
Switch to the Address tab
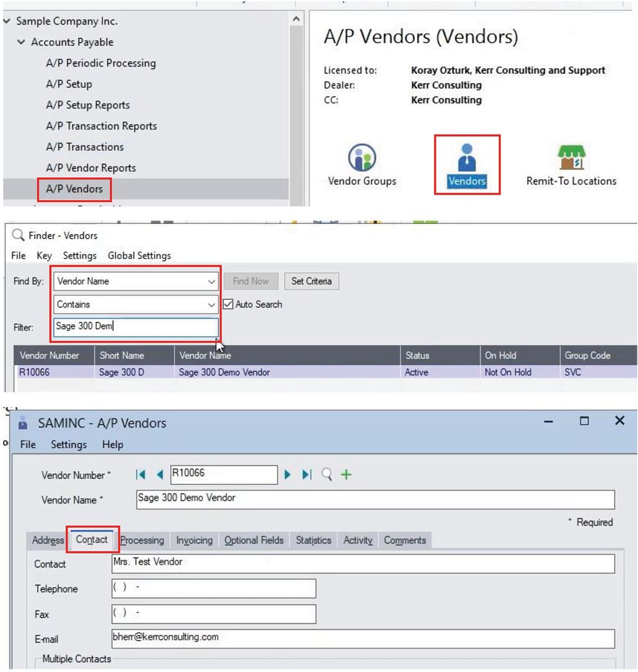coord(48,540)
